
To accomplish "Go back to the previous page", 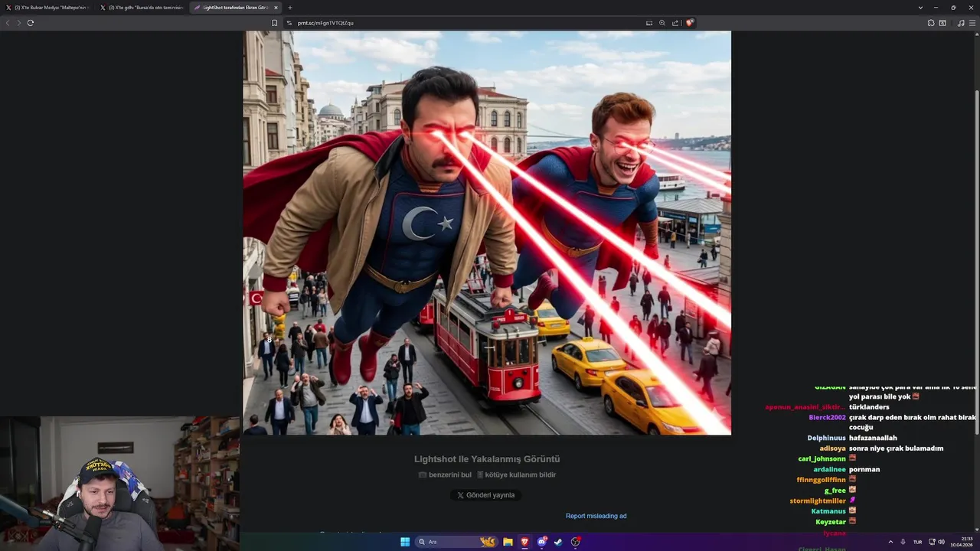I will 8,23.
